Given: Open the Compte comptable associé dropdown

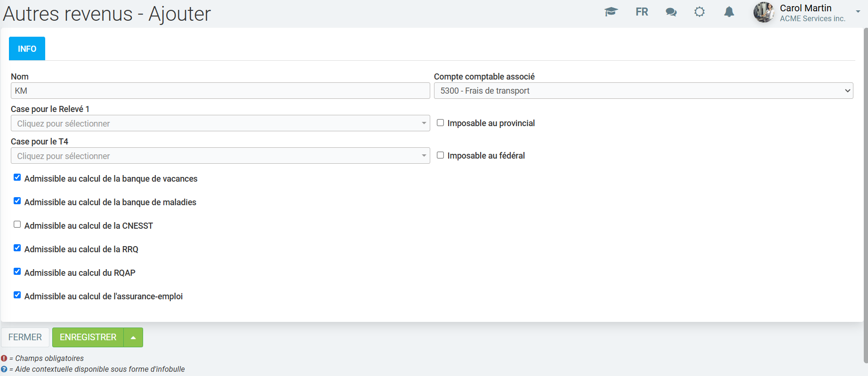Looking at the screenshot, I should tap(643, 91).
